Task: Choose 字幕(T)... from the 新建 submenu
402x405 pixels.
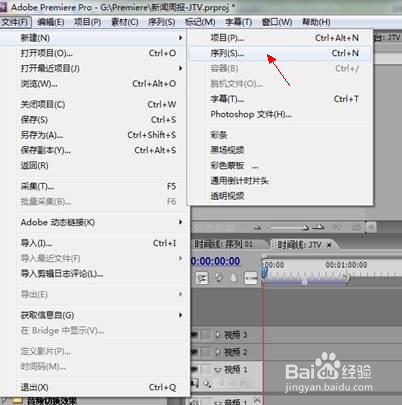Action: [x=280, y=99]
